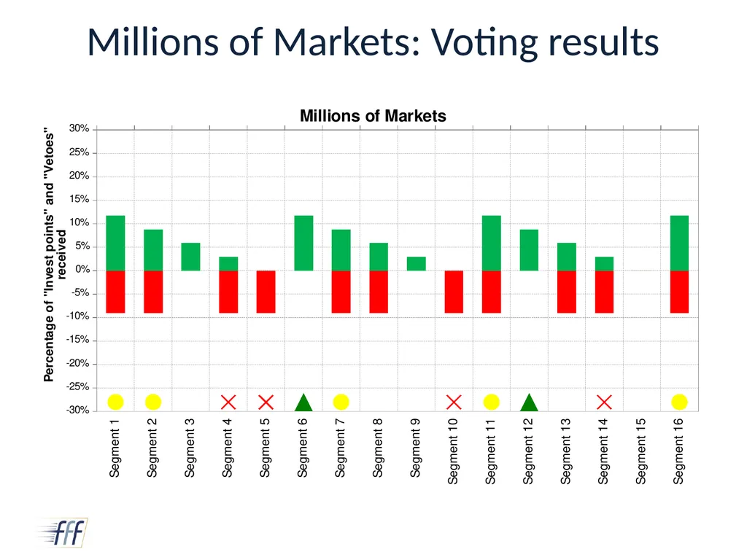Click the red X under Segment 5
This screenshot has height=560, width=747.
pyautogui.click(x=266, y=402)
